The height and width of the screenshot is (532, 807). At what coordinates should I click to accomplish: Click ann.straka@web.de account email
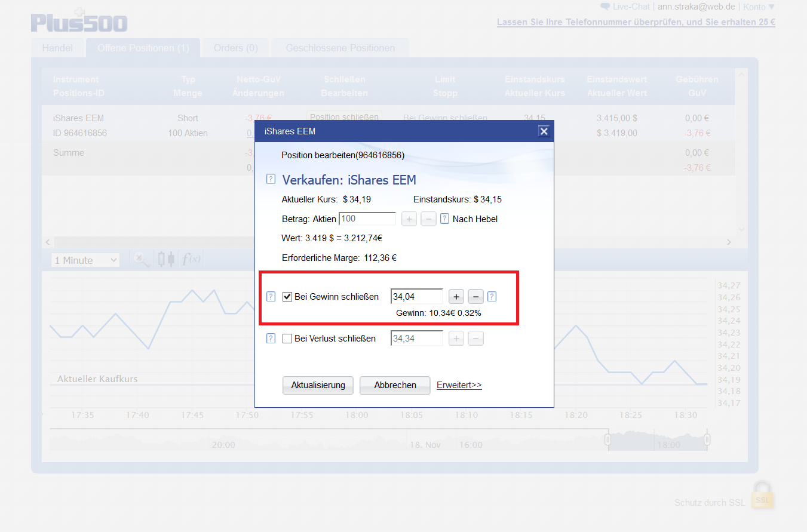pyautogui.click(x=695, y=7)
